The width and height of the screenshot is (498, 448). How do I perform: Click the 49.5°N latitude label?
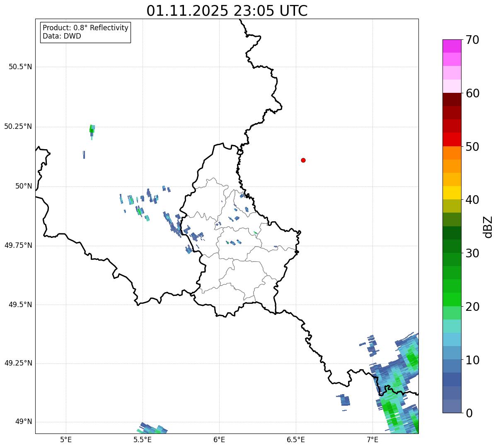(x=20, y=305)
